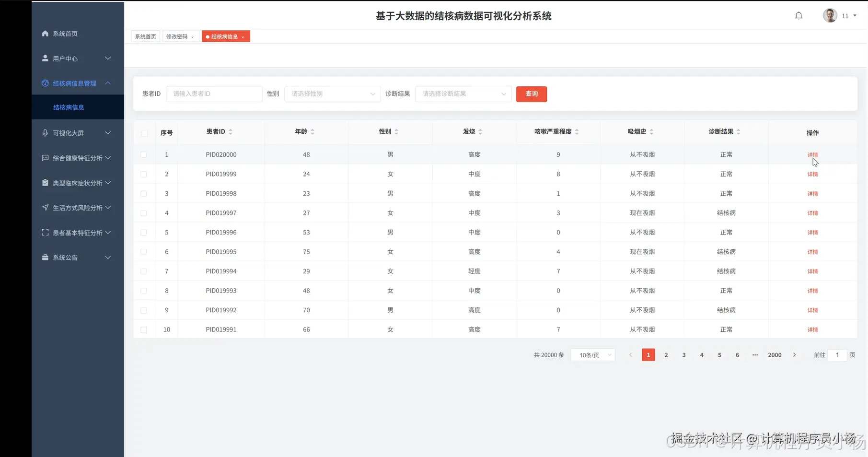Check the row for PID019997
Viewport: 868px width, 457px height.
144,213
